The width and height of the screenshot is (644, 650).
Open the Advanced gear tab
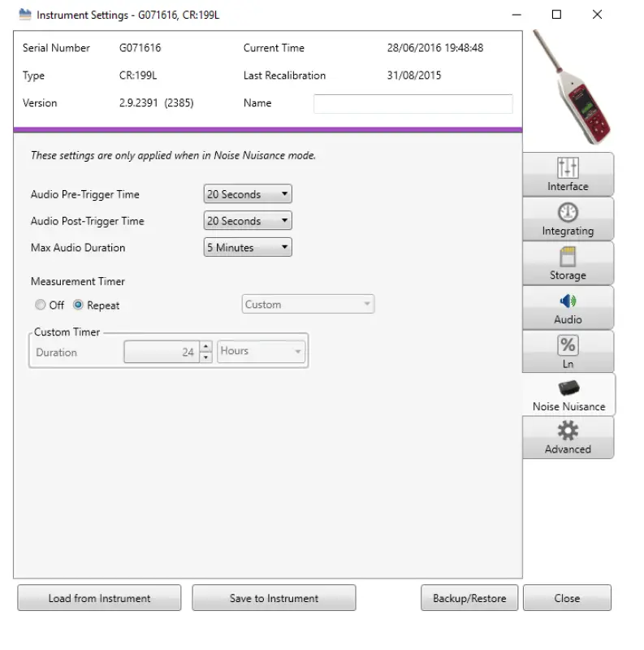coord(568,437)
